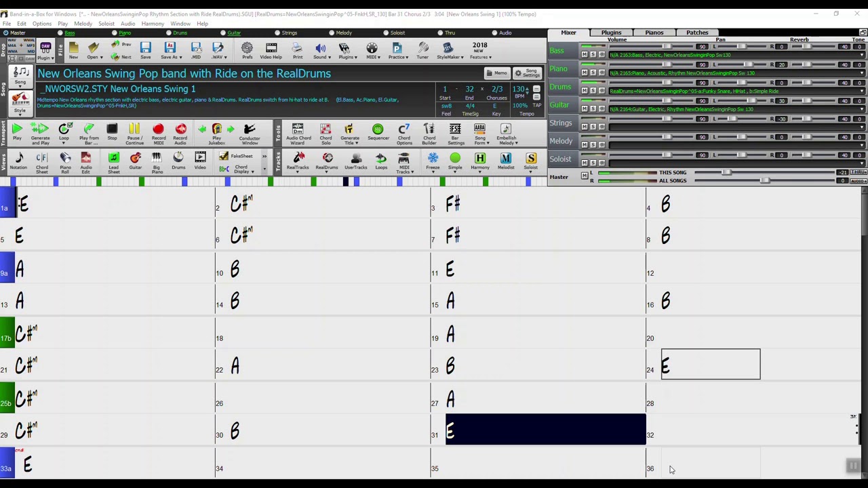Click the Play button in Transport
The height and width of the screenshot is (488, 868).
pyautogui.click(x=17, y=132)
